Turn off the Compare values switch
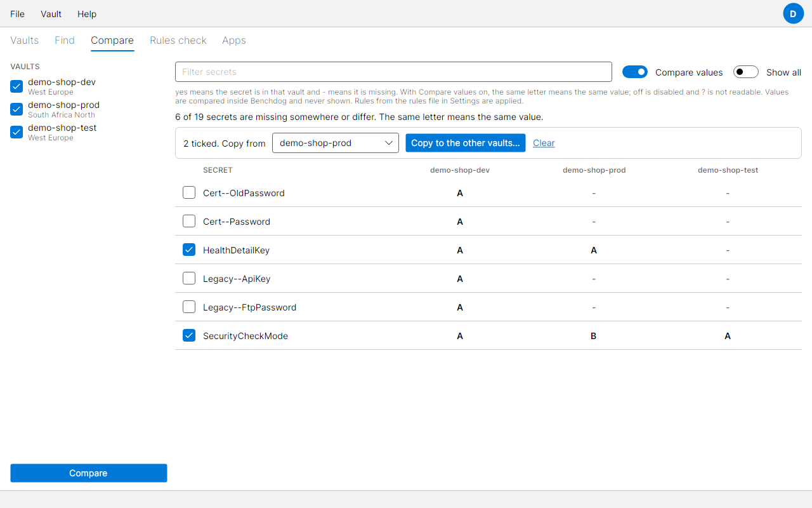This screenshot has width=812, height=508. (x=634, y=72)
